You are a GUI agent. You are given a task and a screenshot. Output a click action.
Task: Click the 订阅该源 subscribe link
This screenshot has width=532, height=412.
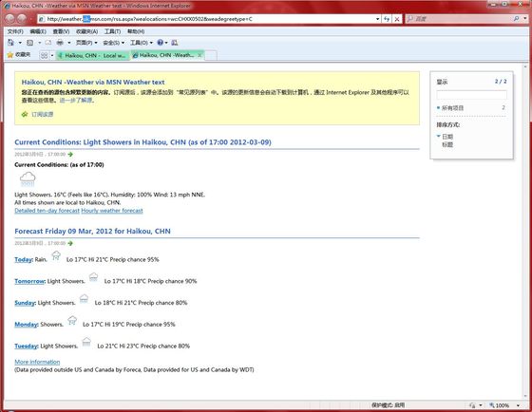[x=43, y=115]
